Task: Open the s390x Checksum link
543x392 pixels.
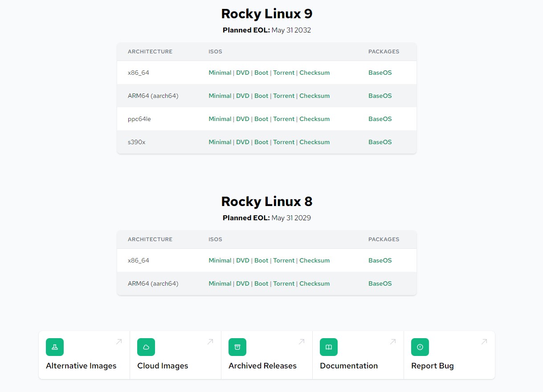Action: coord(314,142)
